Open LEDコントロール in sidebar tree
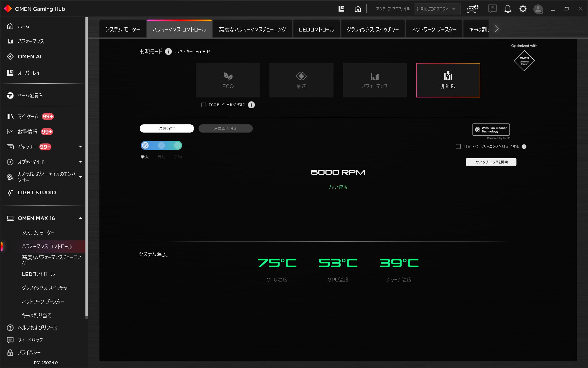 point(38,274)
